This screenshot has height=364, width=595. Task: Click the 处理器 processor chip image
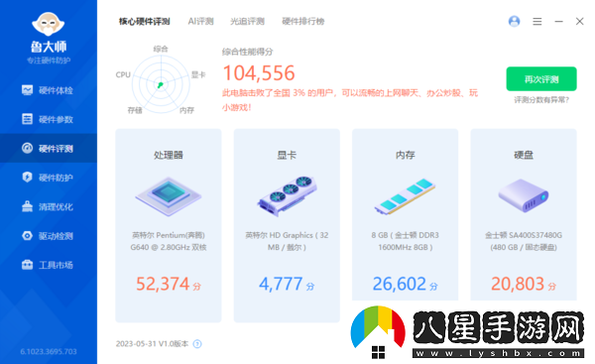pyautogui.click(x=169, y=196)
